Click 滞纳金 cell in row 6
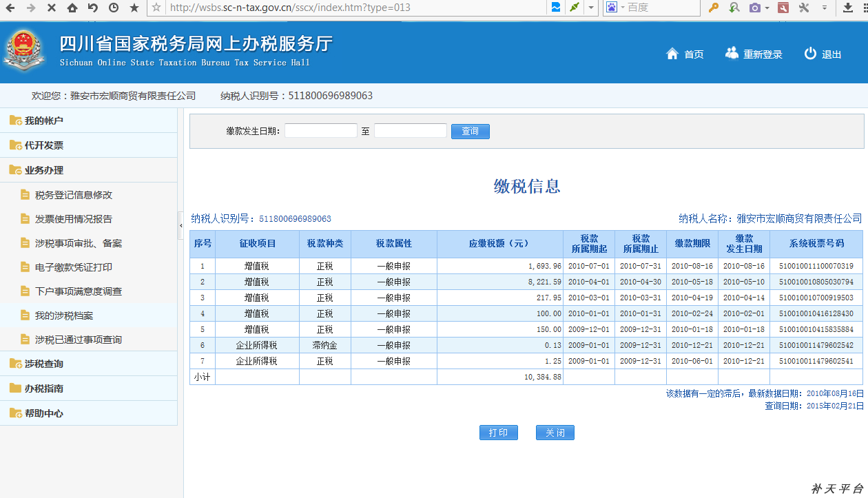This screenshot has height=498, width=868. [325, 345]
